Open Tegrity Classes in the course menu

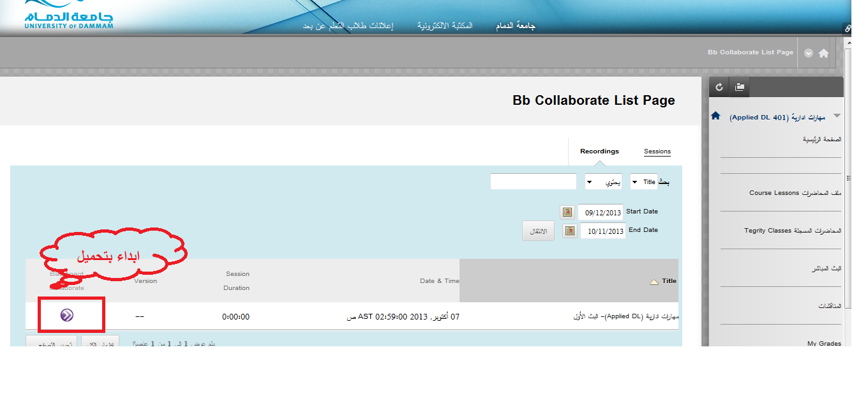tap(793, 231)
